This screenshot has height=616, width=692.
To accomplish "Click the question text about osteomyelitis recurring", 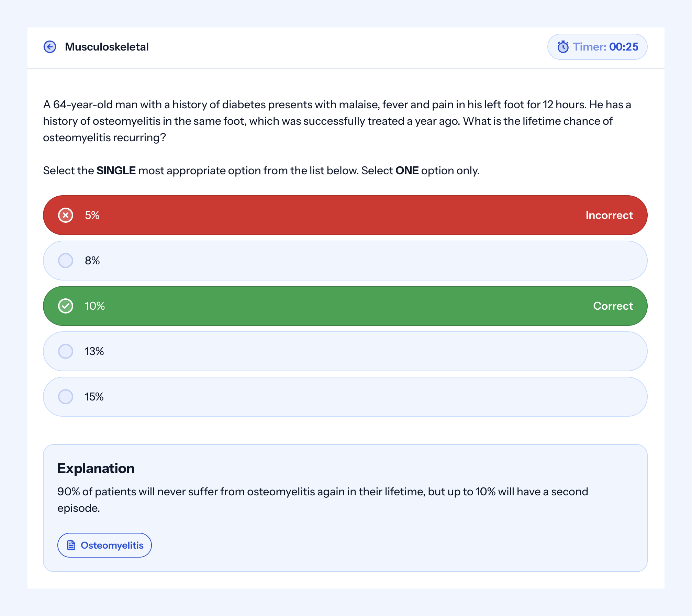I will [337, 121].
